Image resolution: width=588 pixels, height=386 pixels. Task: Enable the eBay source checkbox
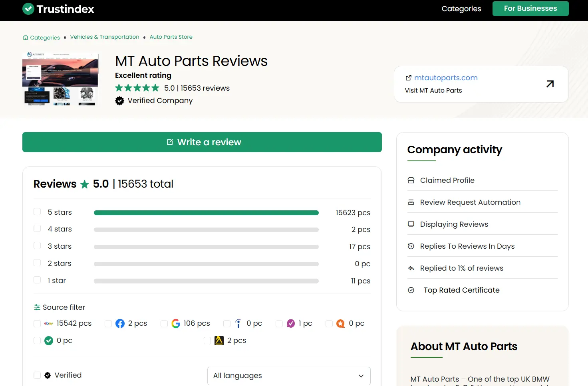(x=37, y=324)
